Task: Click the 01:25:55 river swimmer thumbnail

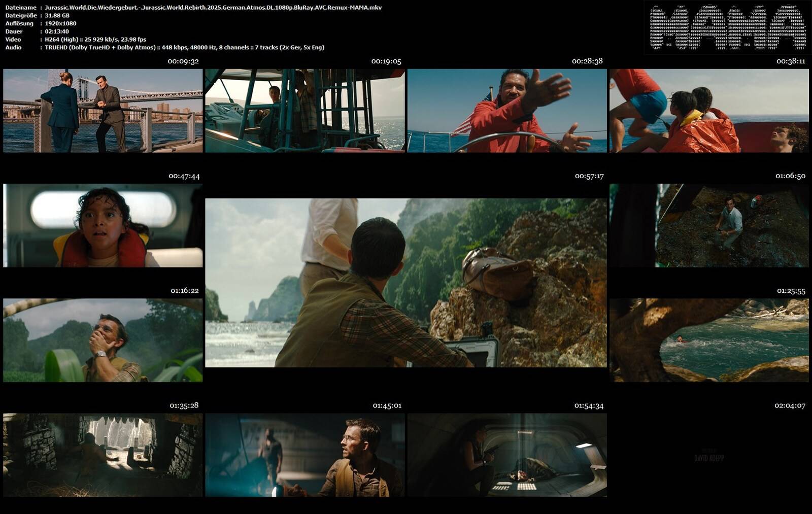Action: (x=709, y=340)
